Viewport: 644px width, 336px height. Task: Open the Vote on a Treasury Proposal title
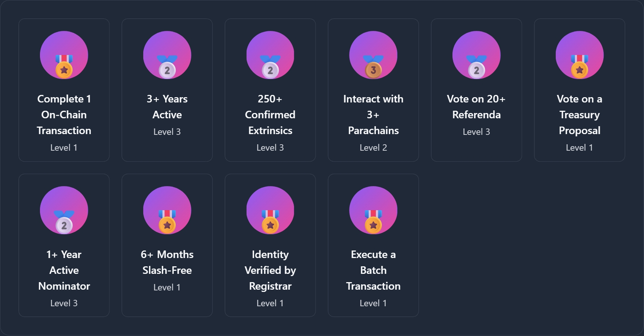coord(580,115)
